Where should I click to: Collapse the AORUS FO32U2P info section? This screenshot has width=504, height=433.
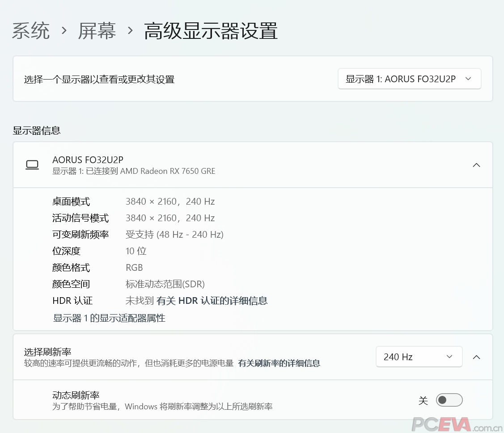coord(476,165)
